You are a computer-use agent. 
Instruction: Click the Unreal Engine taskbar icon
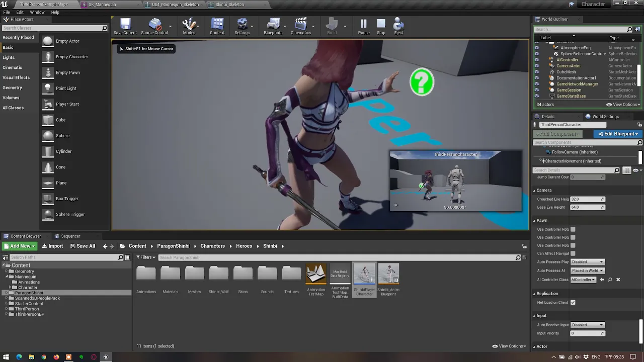[106, 357]
